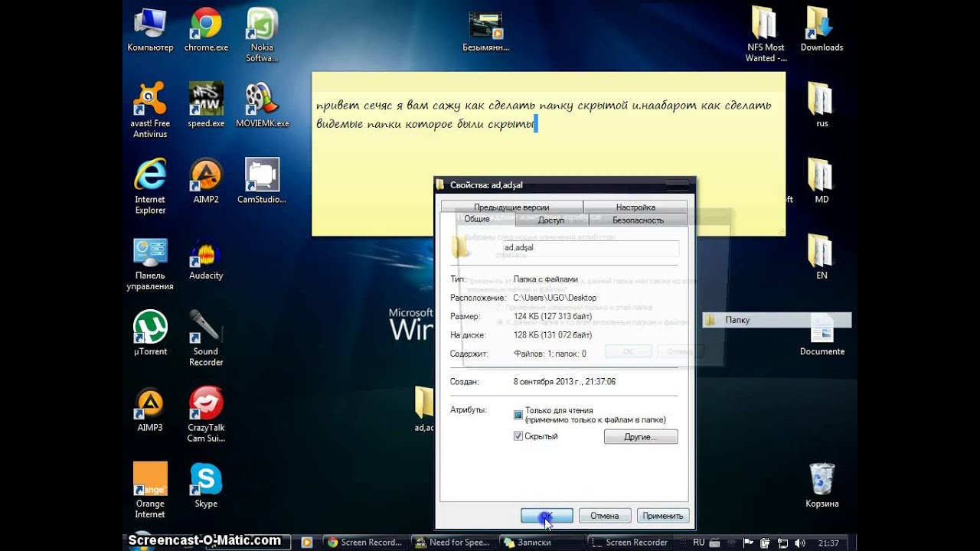Select the Общие tab
This screenshot has height=551, width=980.
click(x=477, y=220)
